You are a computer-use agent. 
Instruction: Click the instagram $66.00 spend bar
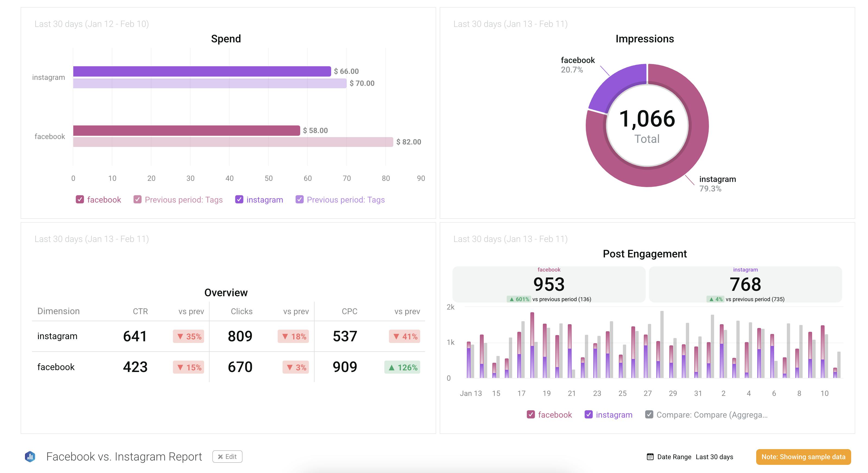202,71
